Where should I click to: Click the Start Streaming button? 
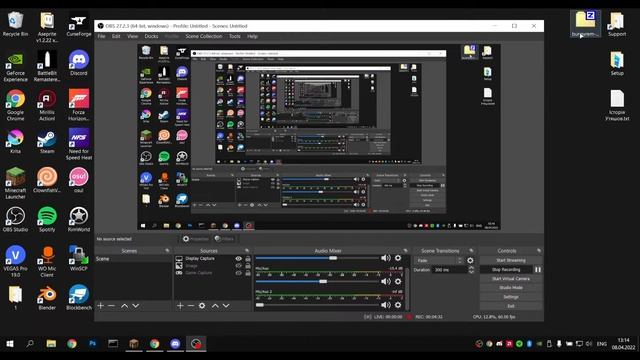point(511,260)
